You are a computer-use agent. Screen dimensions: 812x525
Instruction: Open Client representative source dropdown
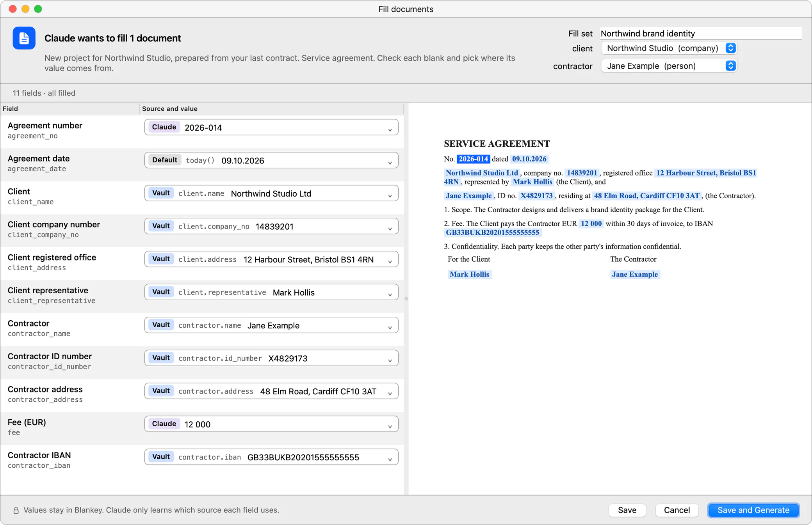pos(271,292)
